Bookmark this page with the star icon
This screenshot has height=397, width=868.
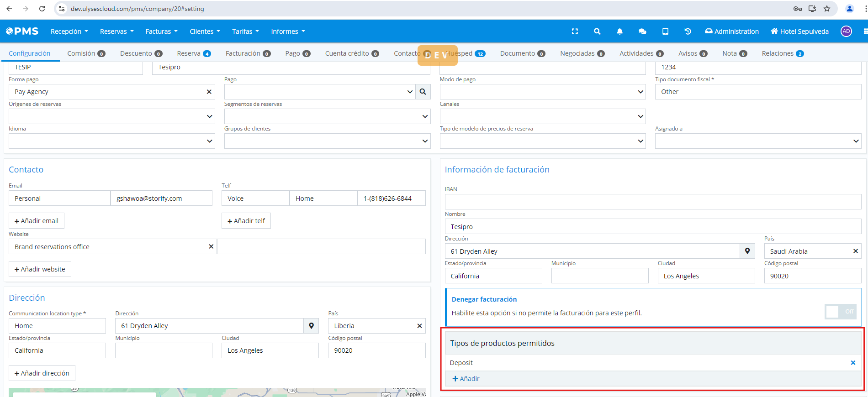click(827, 9)
